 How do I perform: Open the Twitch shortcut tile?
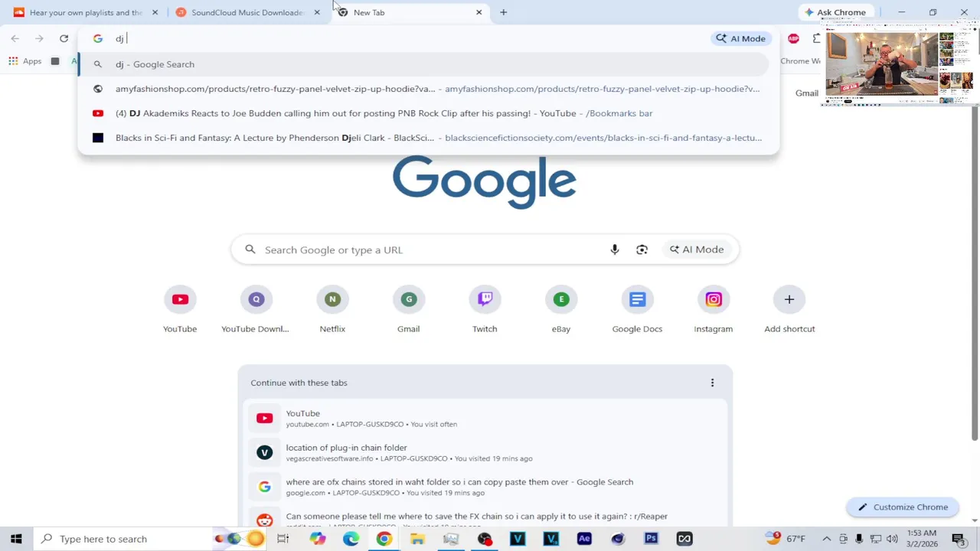point(485,309)
